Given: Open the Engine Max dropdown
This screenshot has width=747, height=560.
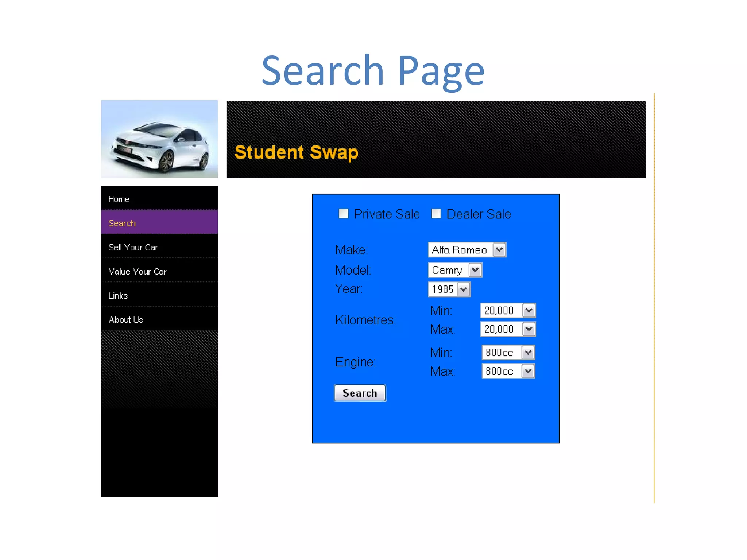Looking at the screenshot, I should tap(508, 371).
